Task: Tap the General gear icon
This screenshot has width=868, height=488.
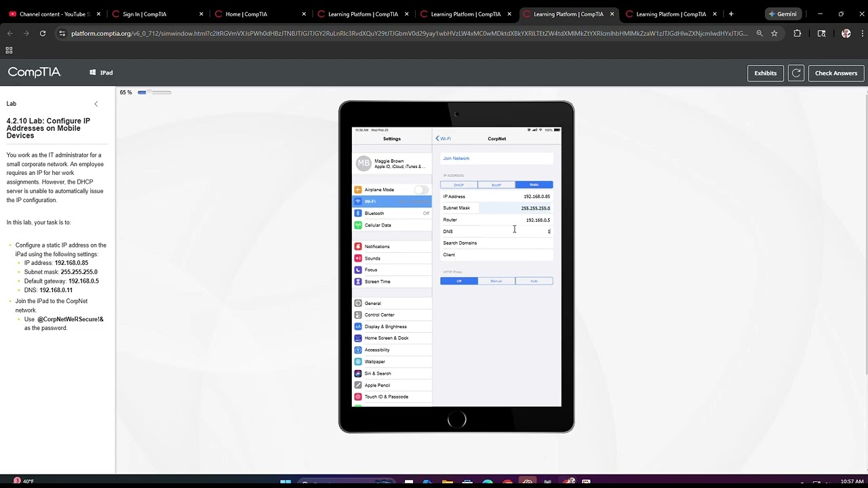Action: tap(358, 304)
